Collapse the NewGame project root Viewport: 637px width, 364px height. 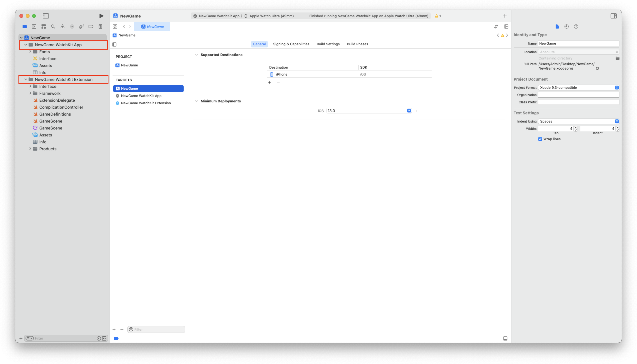point(21,38)
